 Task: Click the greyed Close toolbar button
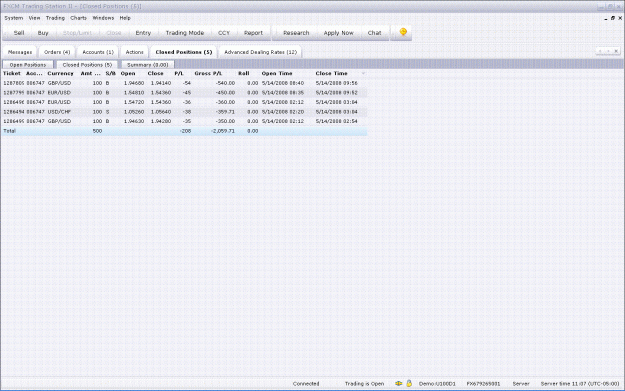pyautogui.click(x=114, y=33)
